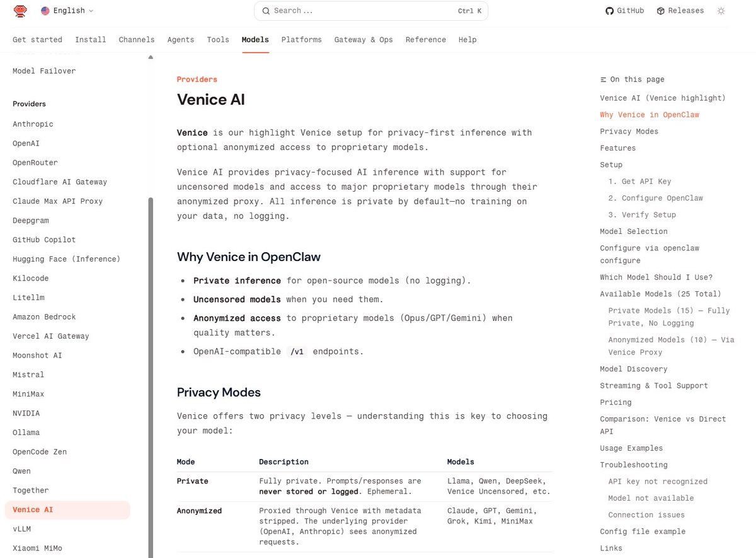The height and width of the screenshot is (558, 756).
Task: Open the OpenRouter provider page
Action: [35, 163]
